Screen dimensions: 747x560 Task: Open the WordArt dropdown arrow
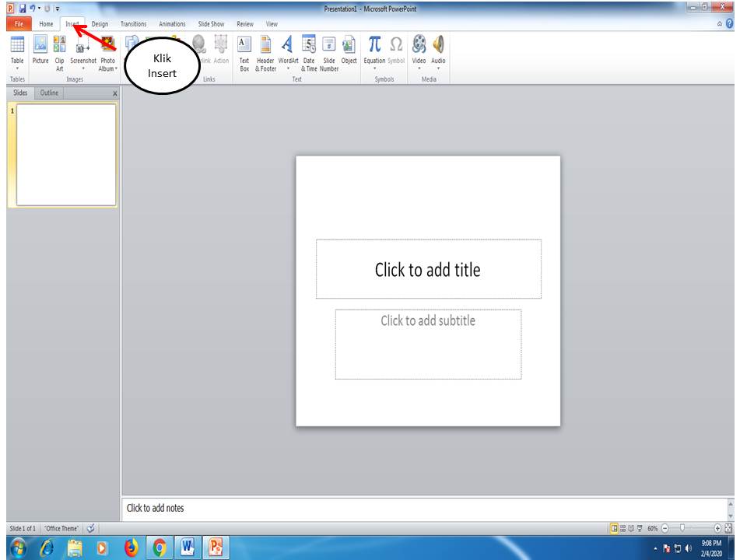[288, 68]
